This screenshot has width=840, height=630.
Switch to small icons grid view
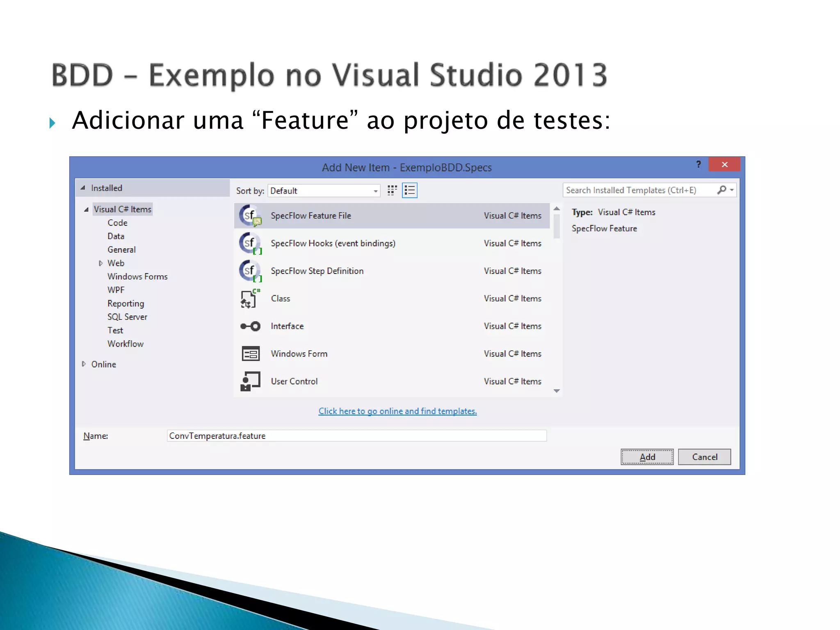point(392,190)
